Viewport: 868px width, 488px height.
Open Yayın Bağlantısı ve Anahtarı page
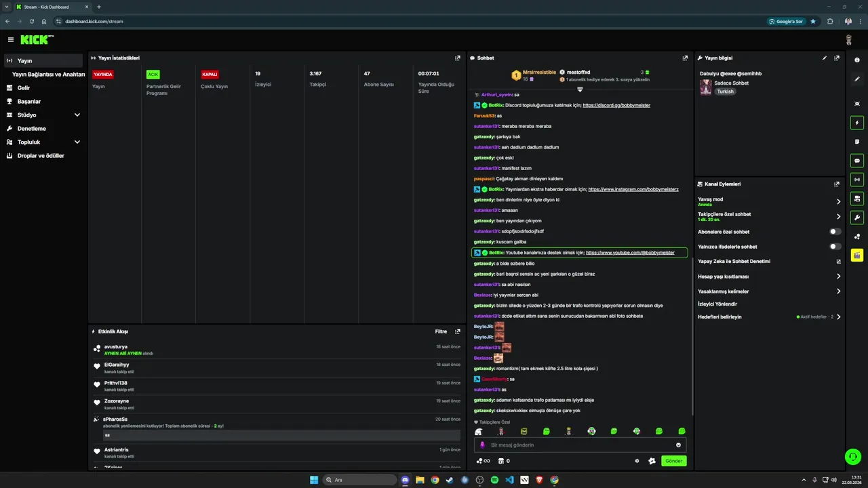(48, 75)
